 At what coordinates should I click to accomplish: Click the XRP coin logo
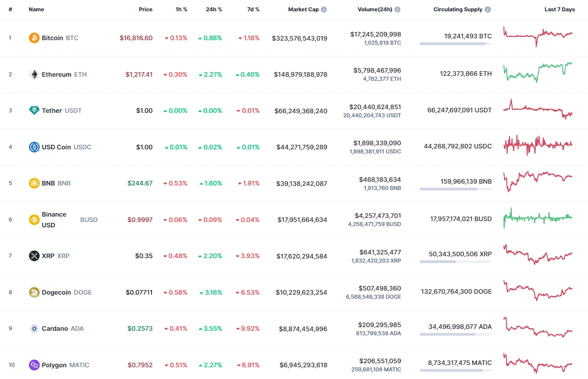(33, 256)
